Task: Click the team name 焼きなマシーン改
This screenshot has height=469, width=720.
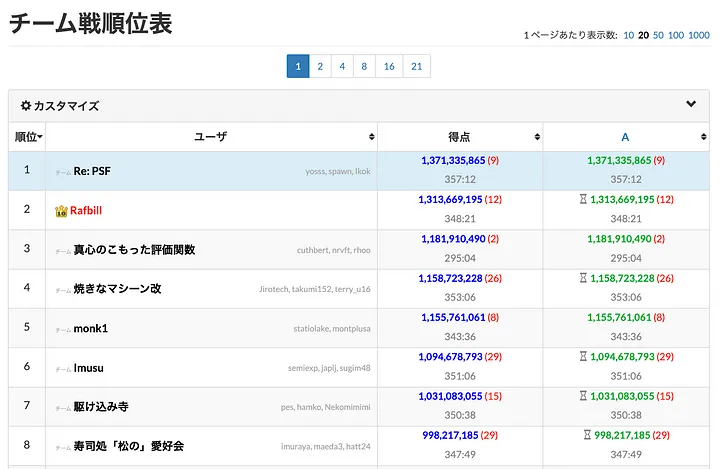Action: pyautogui.click(x=117, y=289)
